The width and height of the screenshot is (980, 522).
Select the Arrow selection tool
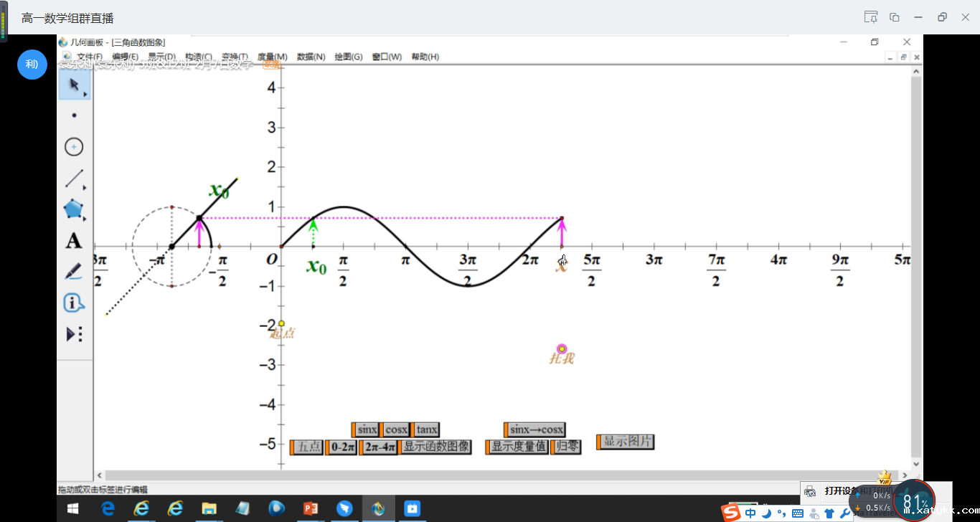[74, 85]
